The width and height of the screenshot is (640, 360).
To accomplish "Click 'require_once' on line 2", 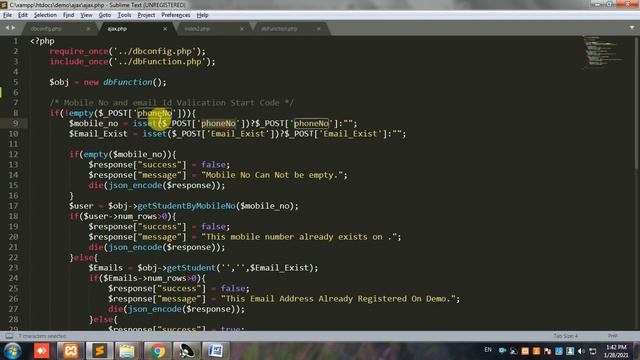I will tap(79, 51).
